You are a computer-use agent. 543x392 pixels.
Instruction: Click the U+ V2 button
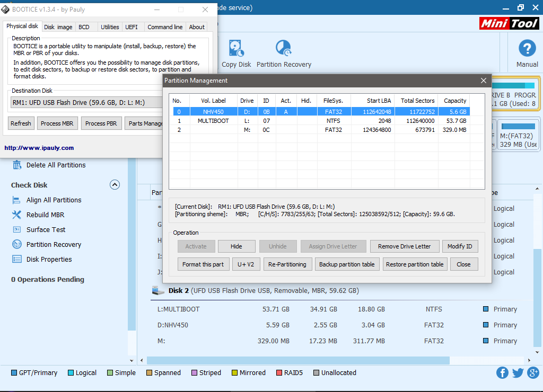coord(246,264)
